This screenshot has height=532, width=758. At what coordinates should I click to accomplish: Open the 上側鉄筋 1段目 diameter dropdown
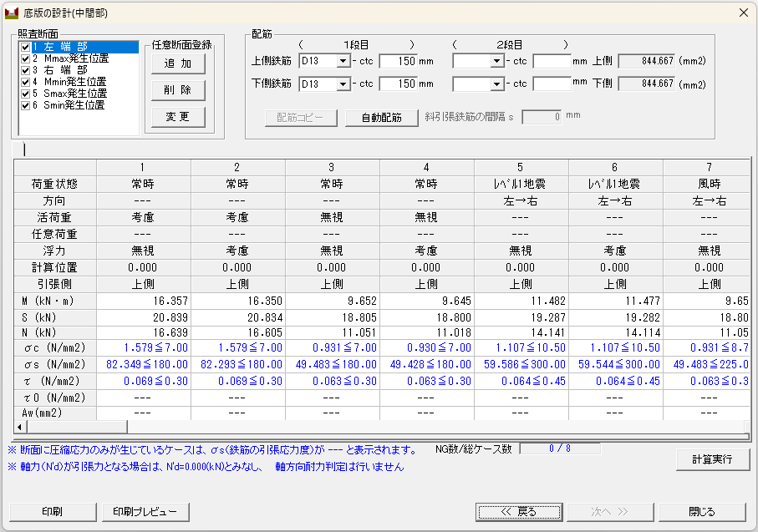coord(343,61)
